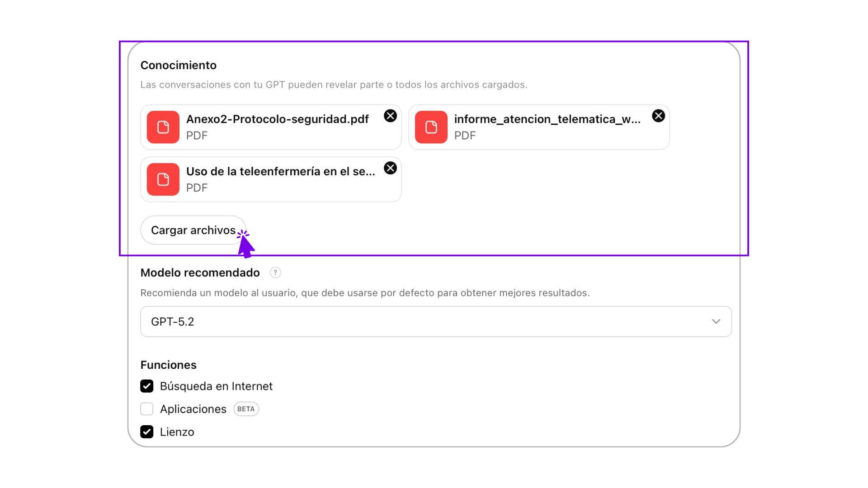Remove the informe_atencion_telematica file
This screenshot has width=868, height=488.
tap(658, 116)
